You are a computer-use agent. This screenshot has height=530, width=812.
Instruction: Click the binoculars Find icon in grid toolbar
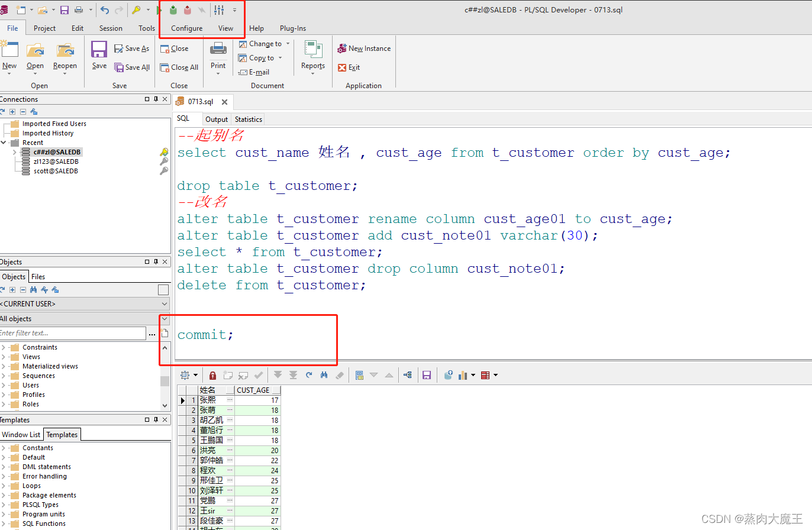(x=324, y=375)
